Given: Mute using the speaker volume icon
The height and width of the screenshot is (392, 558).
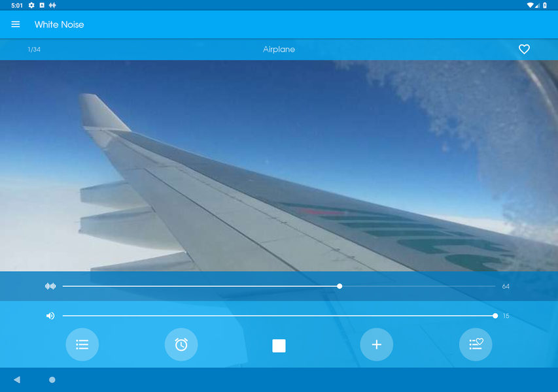Looking at the screenshot, I should [x=50, y=316].
